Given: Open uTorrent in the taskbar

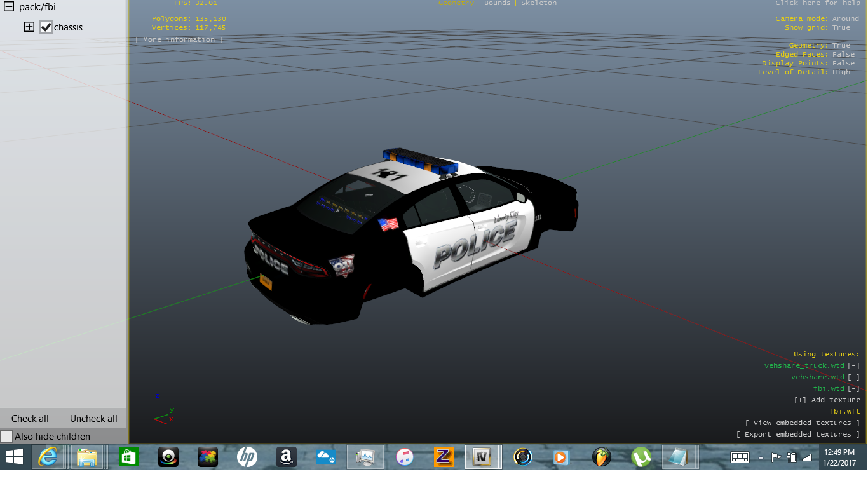Looking at the screenshot, I should pos(641,457).
